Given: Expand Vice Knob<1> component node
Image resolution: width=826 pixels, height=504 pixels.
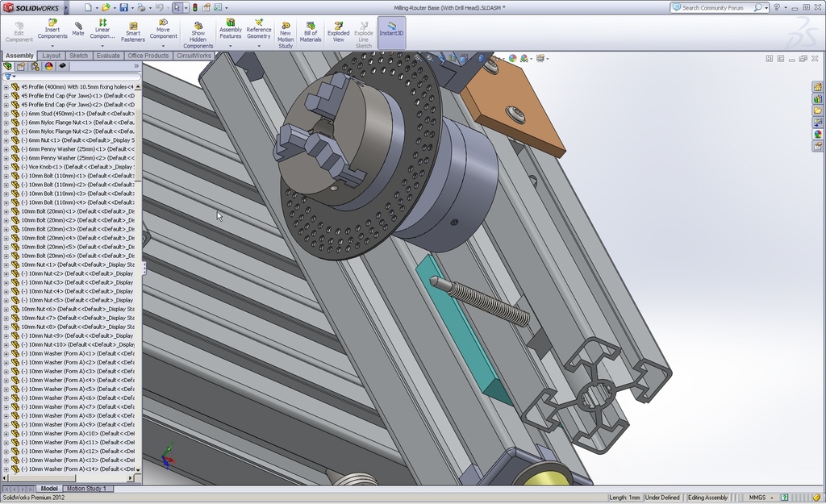Looking at the screenshot, I should point(6,167).
